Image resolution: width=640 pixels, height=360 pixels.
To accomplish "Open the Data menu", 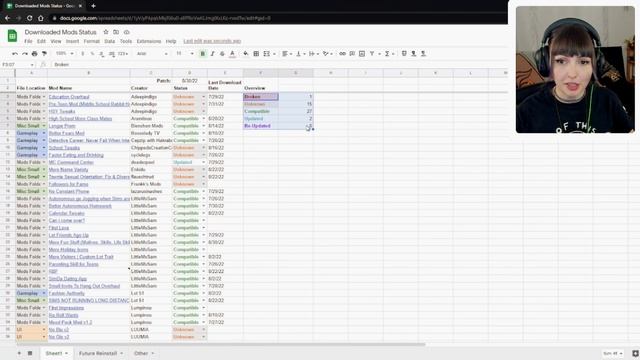I will 109,41.
